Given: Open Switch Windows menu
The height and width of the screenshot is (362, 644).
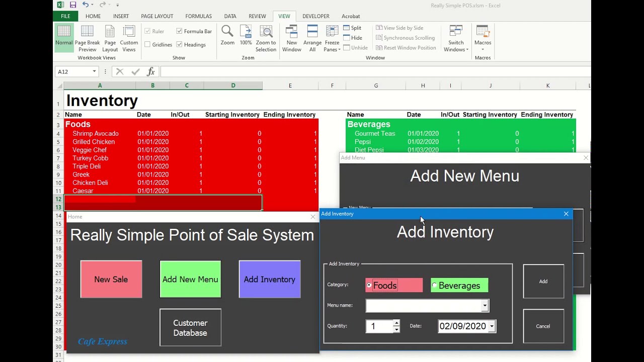Looking at the screenshot, I should coord(456,38).
